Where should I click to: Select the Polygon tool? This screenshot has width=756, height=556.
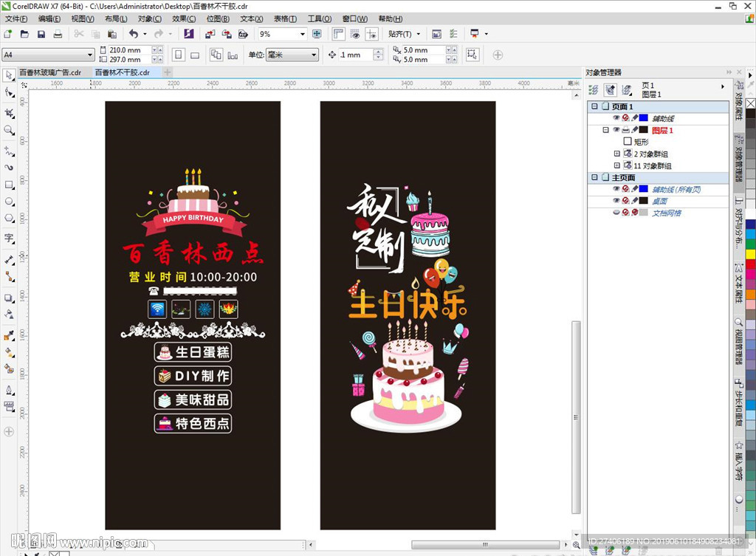(x=9, y=218)
